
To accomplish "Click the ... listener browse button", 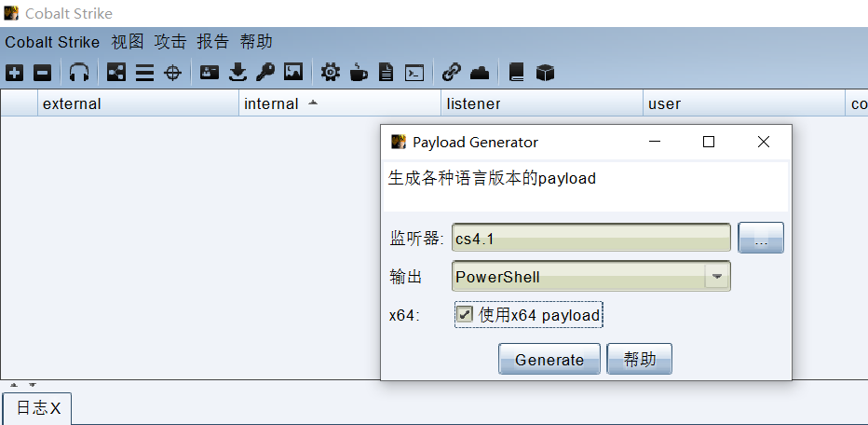I will coord(761,238).
